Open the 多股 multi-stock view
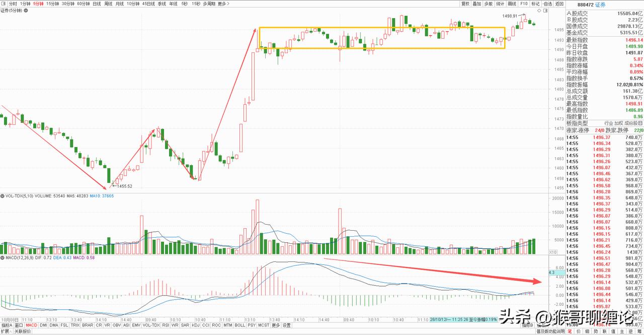This screenshot has width=644, height=335. [x=489, y=4]
